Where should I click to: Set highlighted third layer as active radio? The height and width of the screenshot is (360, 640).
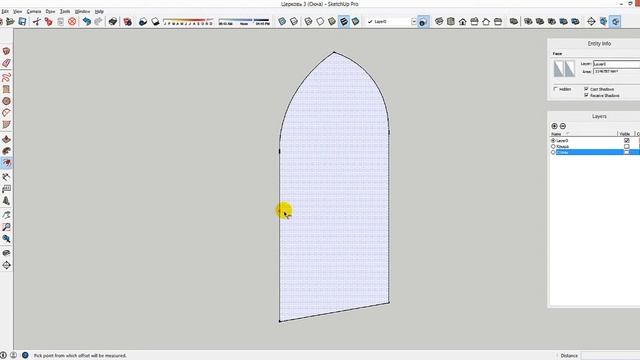tap(553, 152)
